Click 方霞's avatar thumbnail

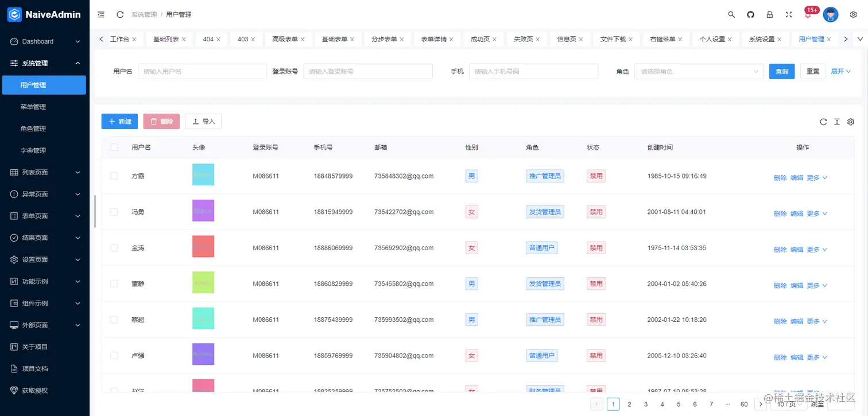(203, 174)
